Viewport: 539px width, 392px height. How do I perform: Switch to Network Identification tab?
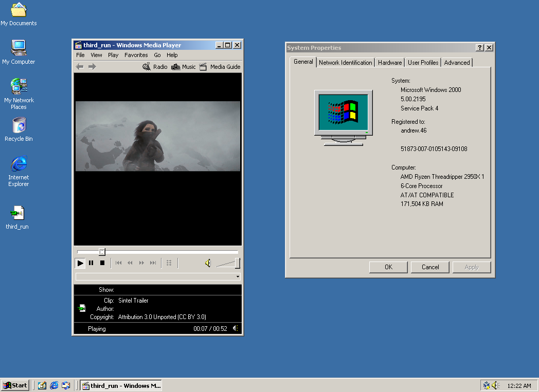345,63
